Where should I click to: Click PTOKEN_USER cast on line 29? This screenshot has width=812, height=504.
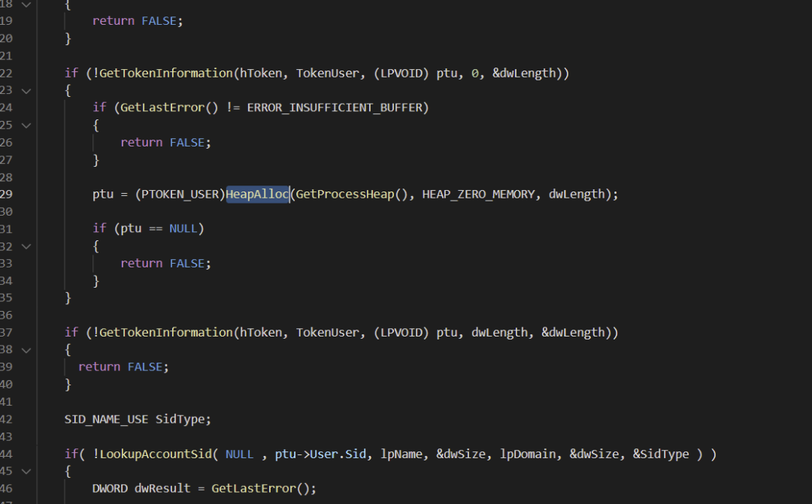180,194
